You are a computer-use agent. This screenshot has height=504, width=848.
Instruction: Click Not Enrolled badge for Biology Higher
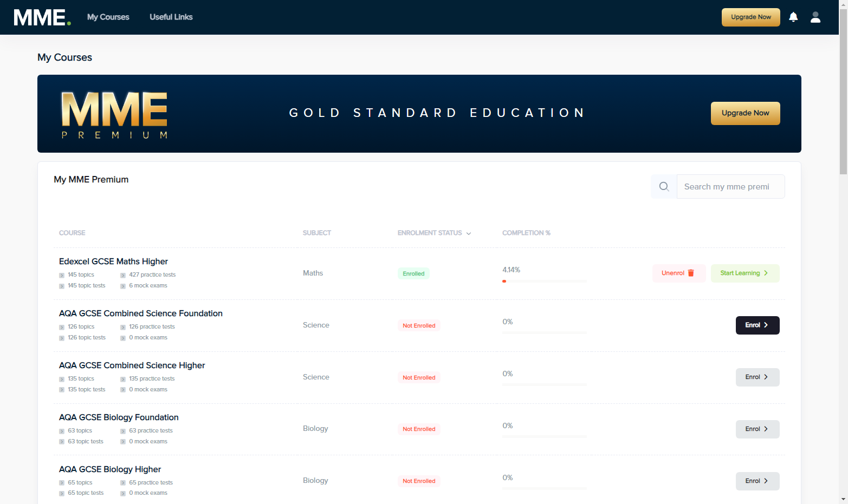pyautogui.click(x=419, y=481)
